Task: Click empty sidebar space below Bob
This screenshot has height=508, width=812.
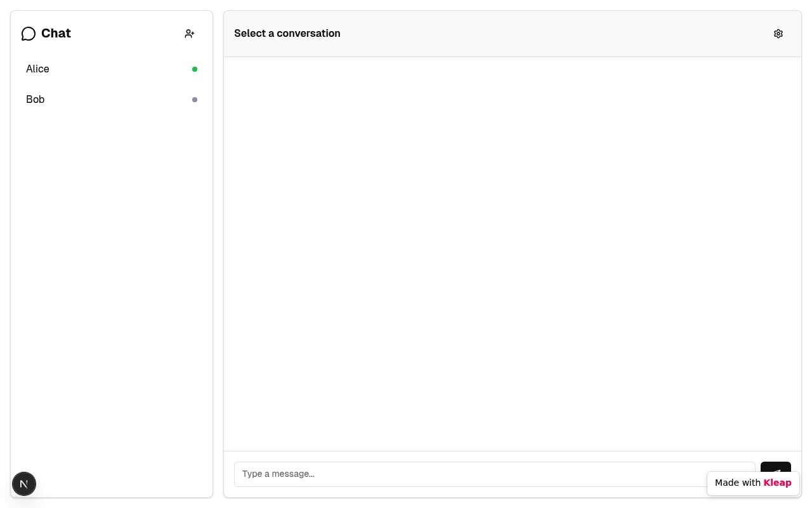Action: point(112,286)
